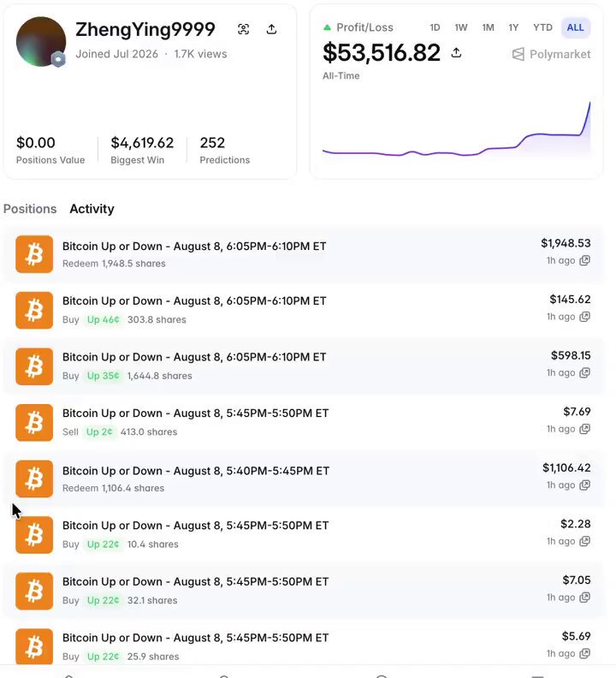Select the 1W profit/loss range
This screenshot has height=678, width=616.
(461, 27)
